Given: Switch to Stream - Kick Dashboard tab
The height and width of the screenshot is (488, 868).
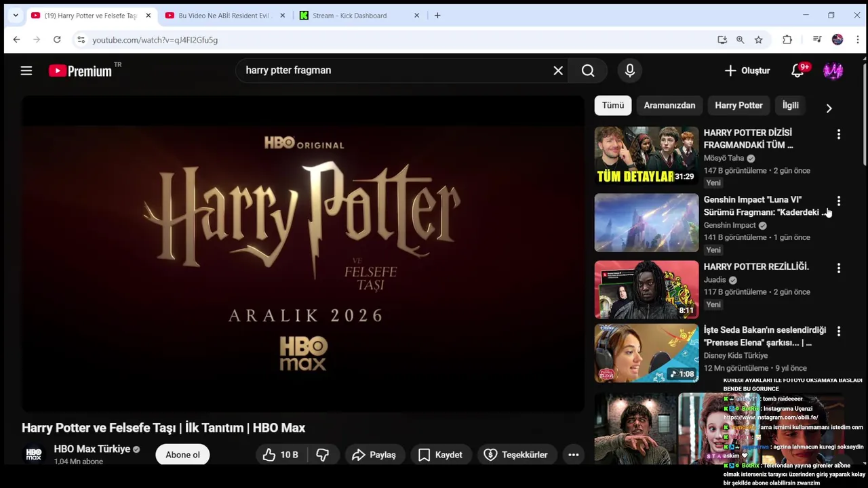Looking at the screenshot, I should (349, 16).
